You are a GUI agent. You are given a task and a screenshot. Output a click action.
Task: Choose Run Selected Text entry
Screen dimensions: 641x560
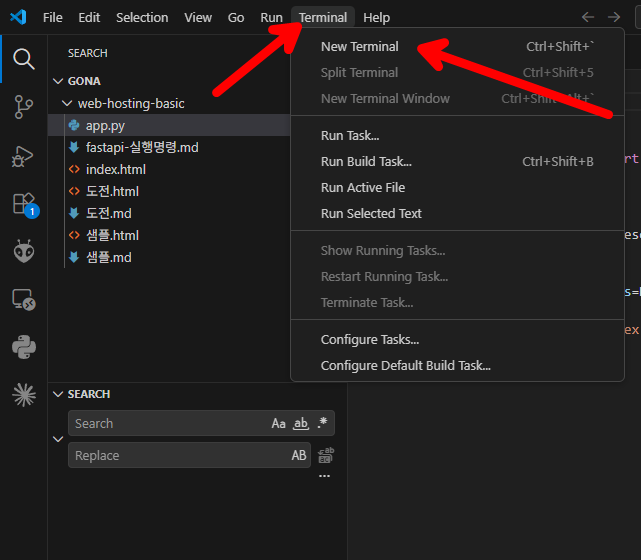[x=457, y=213]
